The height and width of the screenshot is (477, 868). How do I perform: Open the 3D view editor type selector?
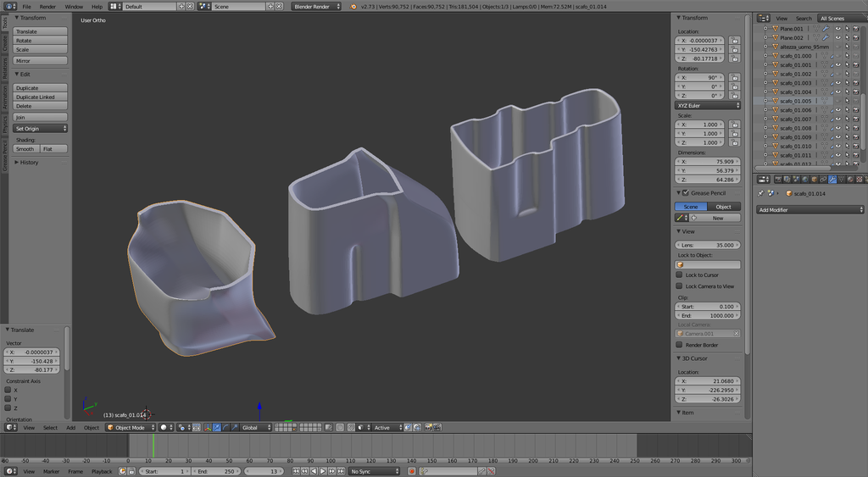tap(11, 427)
